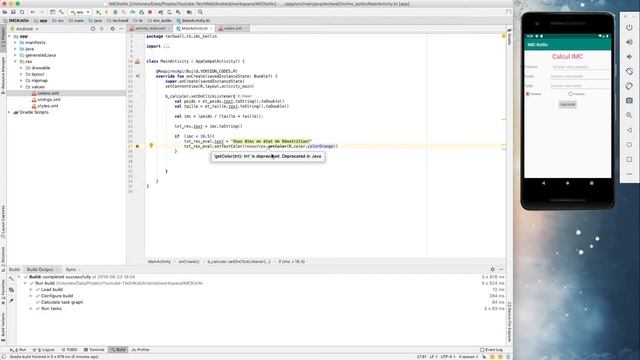Select the second radio button in emulator app
This screenshot has width=640, height=360.
[571, 94]
